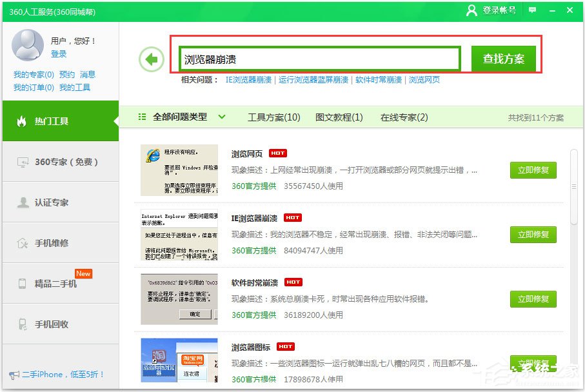Open the 在线专家(2) tab
The width and height of the screenshot is (585, 392).
click(404, 117)
